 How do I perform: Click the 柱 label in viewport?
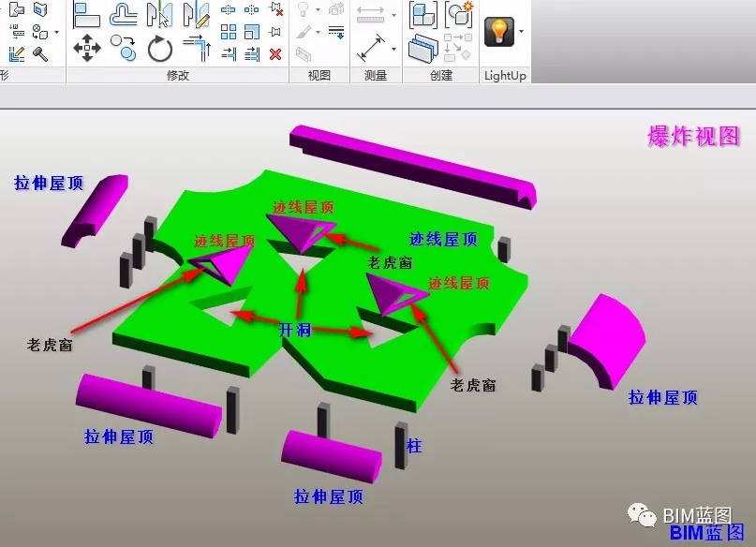[414, 446]
